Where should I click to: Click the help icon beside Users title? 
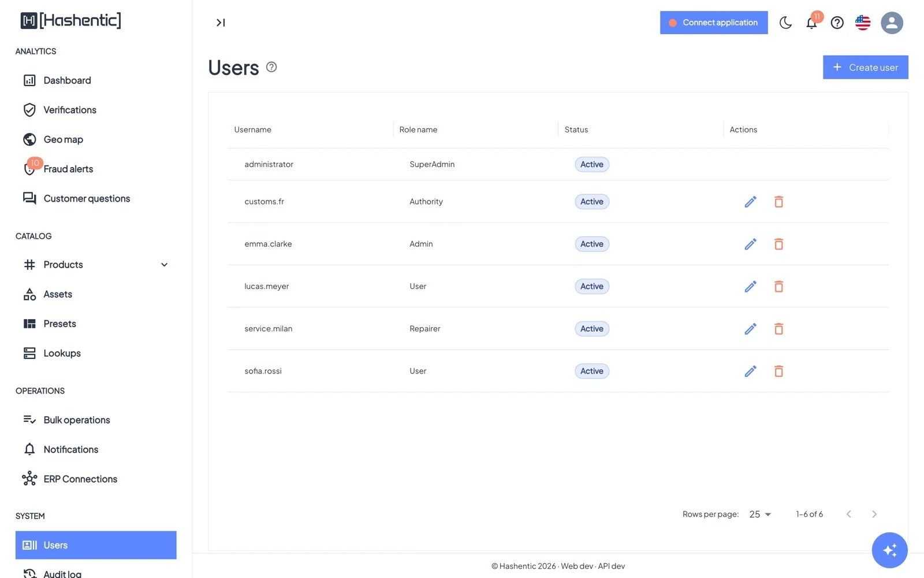[271, 67]
